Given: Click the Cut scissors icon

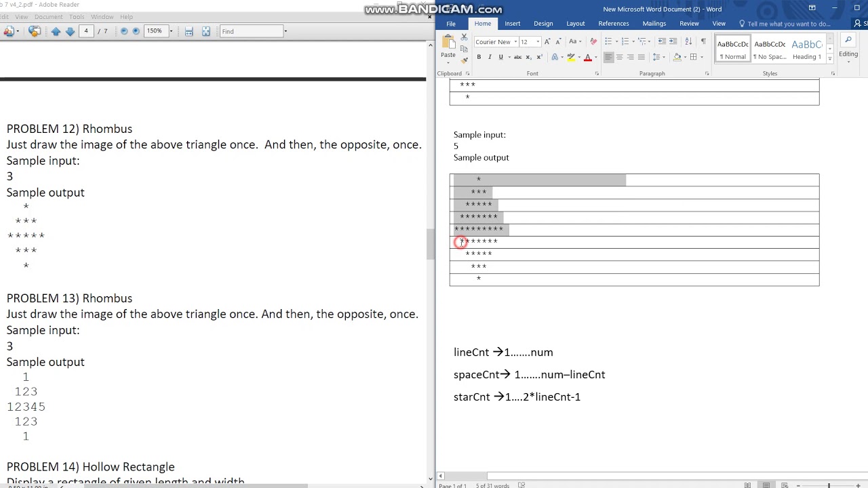Looking at the screenshot, I should (x=465, y=37).
